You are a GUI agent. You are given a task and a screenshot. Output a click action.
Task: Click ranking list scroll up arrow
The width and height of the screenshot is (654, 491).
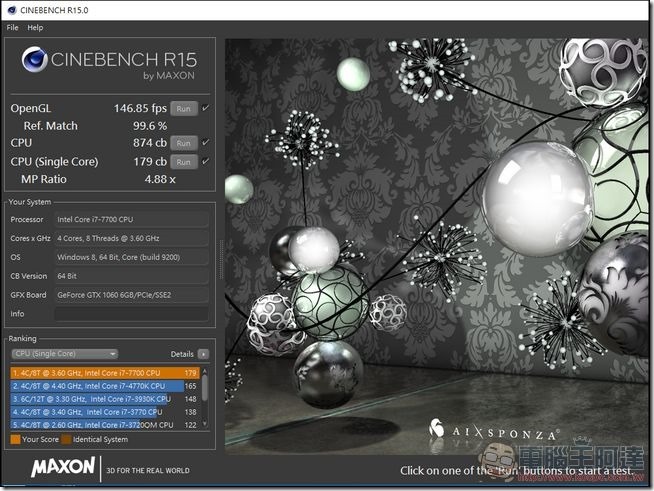pyautogui.click(x=205, y=370)
